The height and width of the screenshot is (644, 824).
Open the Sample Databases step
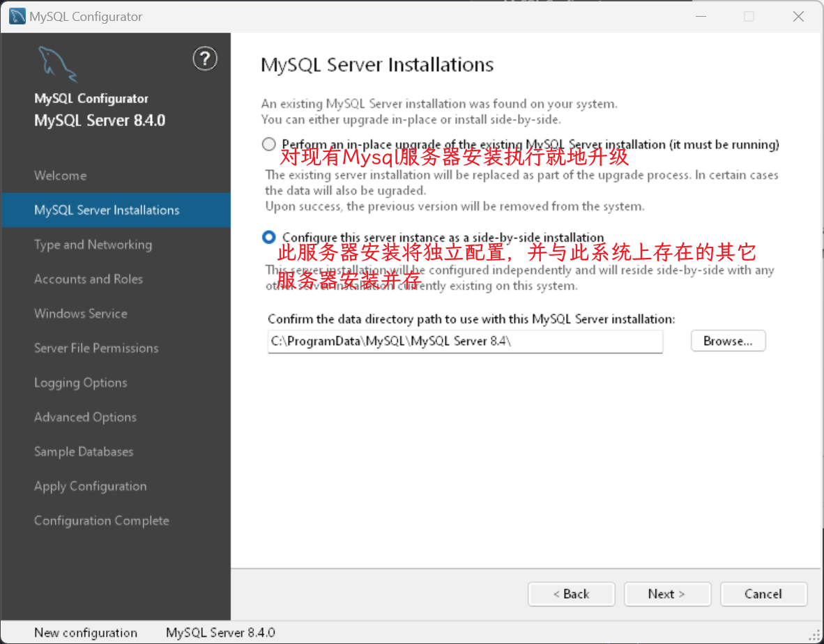click(x=84, y=452)
